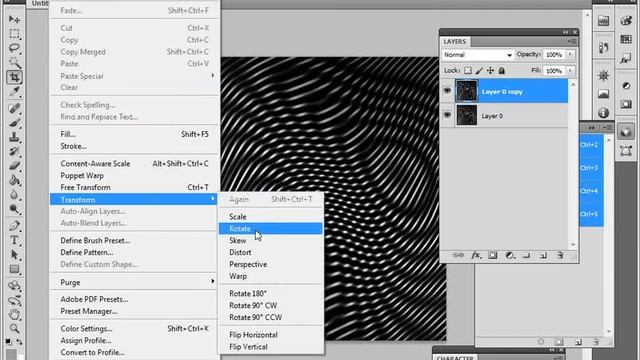The width and height of the screenshot is (640, 360).
Task: Toggle lock transparent pixels
Action: point(468,71)
